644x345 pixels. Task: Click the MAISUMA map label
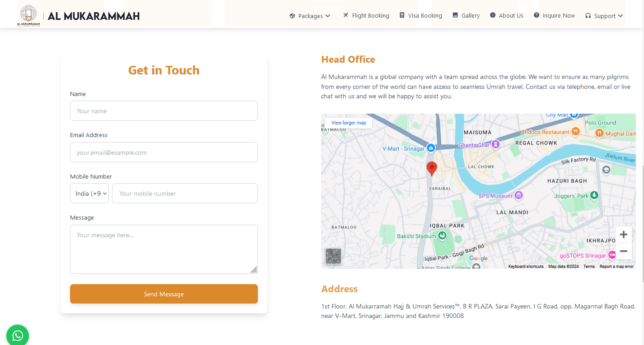[477, 133]
